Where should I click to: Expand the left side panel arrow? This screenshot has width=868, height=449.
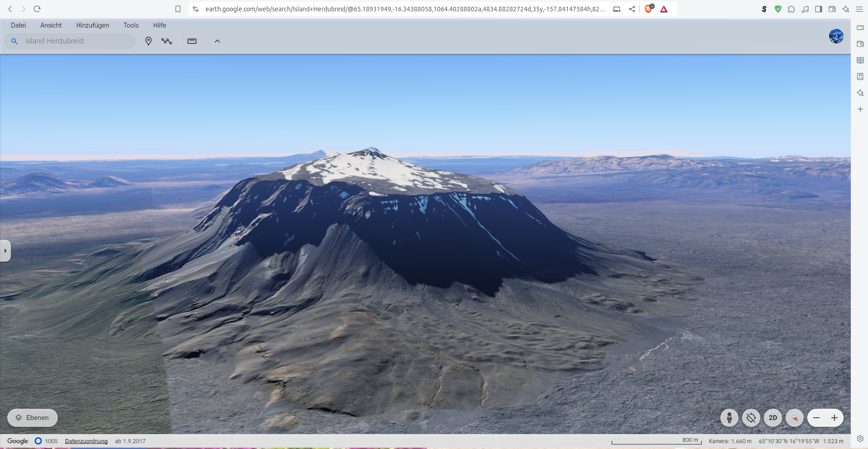tap(5, 251)
